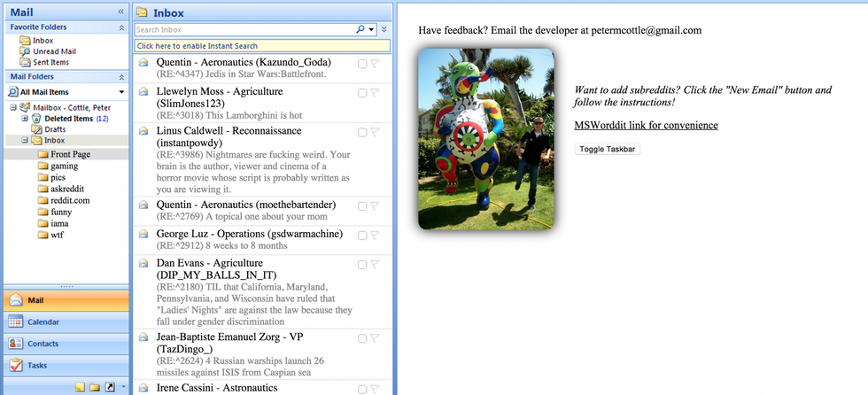
Task: Click the sculpture photo thumbnail
Action: tap(486, 139)
